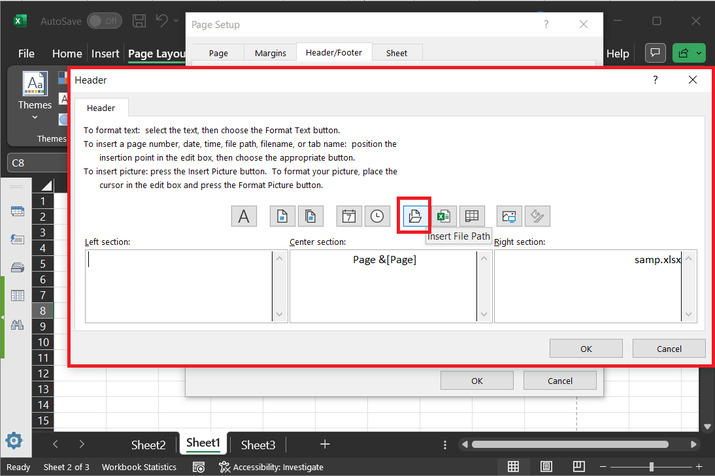
Task: Click the Format Picture button
Action: (x=538, y=216)
